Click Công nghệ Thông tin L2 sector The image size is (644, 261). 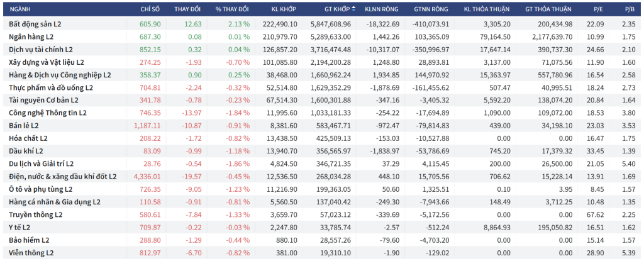point(48,113)
